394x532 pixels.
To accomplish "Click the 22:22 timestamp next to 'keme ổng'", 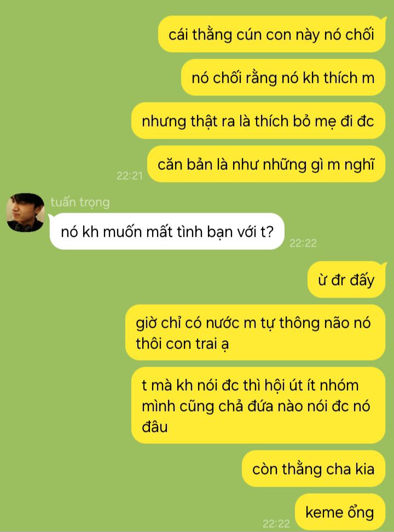I will [276, 524].
